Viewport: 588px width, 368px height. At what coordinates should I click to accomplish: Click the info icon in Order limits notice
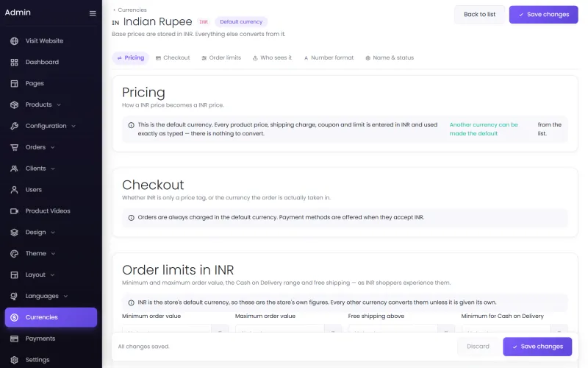click(x=132, y=302)
